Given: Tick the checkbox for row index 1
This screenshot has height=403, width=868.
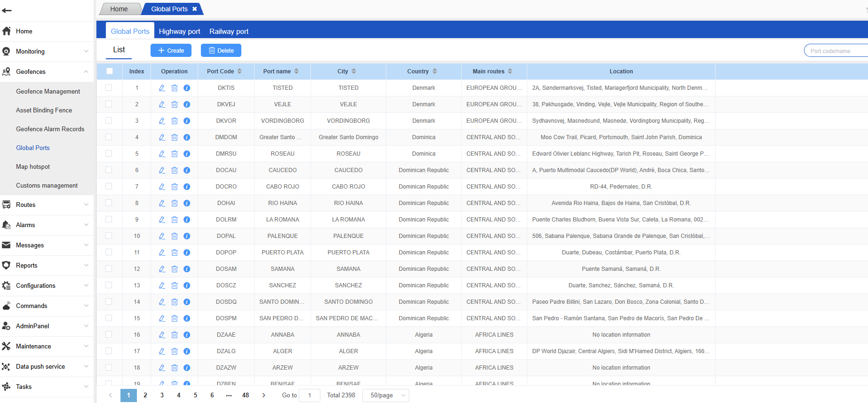Looking at the screenshot, I should 109,87.
